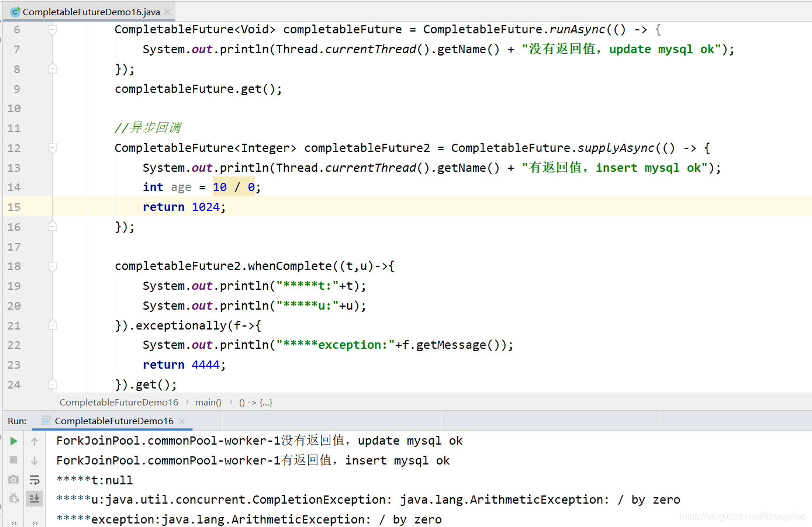This screenshot has height=527, width=812.
Task: Click the Java class icon on editor tab
Action: pos(15,12)
